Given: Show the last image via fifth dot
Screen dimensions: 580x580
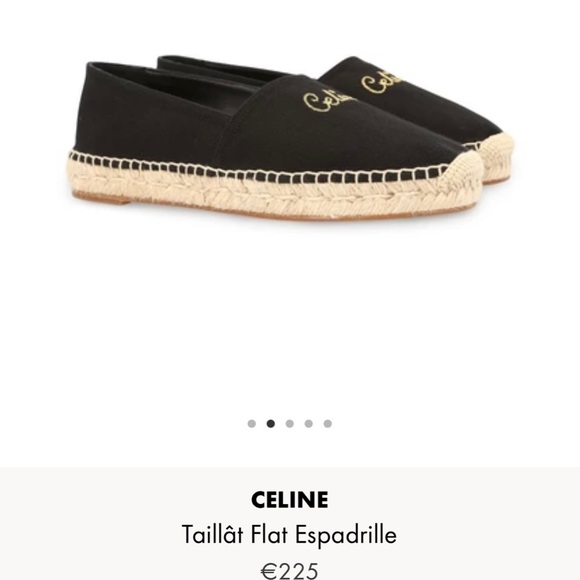Looking at the screenshot, I should click(x=327, y=424).
